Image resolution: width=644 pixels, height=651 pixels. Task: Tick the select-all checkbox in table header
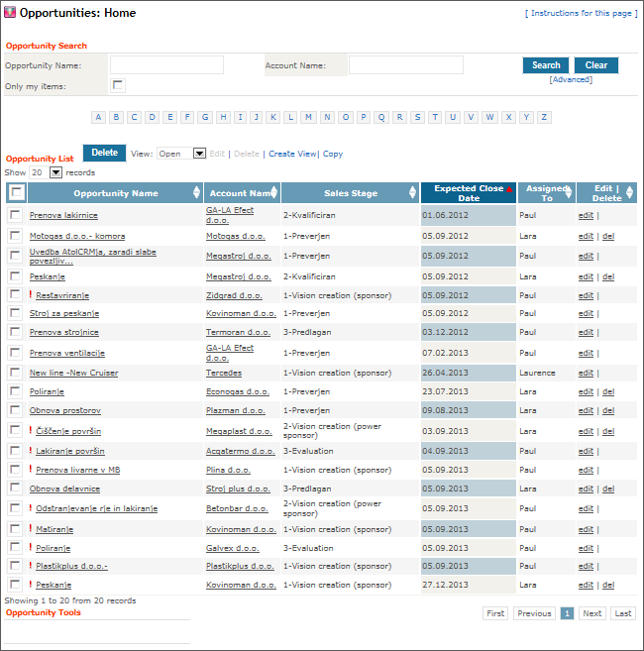pyautogui.click(x=17, y=193)
